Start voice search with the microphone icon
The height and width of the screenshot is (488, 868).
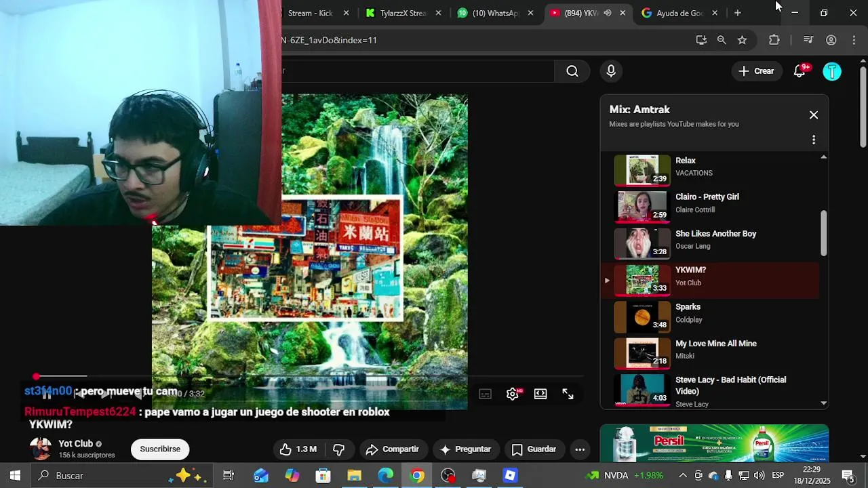pyautogui.click(x=611, y=71)
